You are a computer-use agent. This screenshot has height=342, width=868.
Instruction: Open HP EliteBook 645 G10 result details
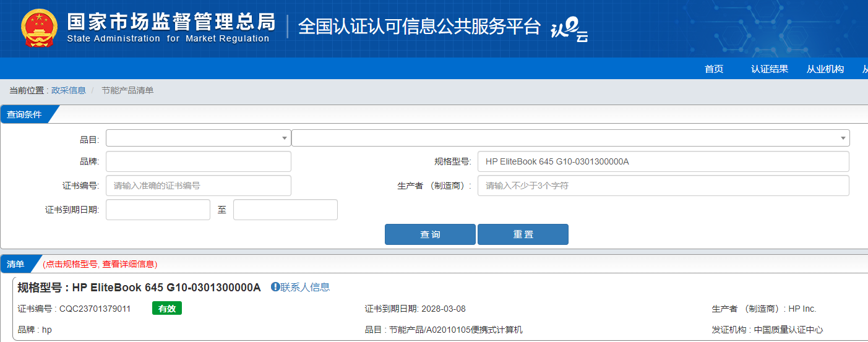tap(166, 288)
